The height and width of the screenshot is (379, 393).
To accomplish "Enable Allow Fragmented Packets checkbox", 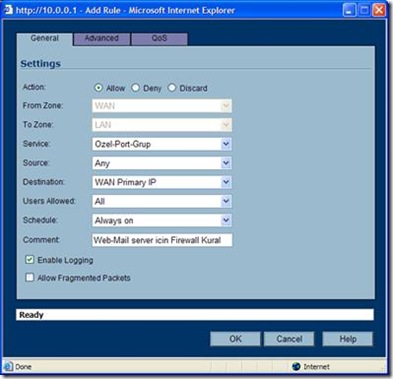I will 30,277.
